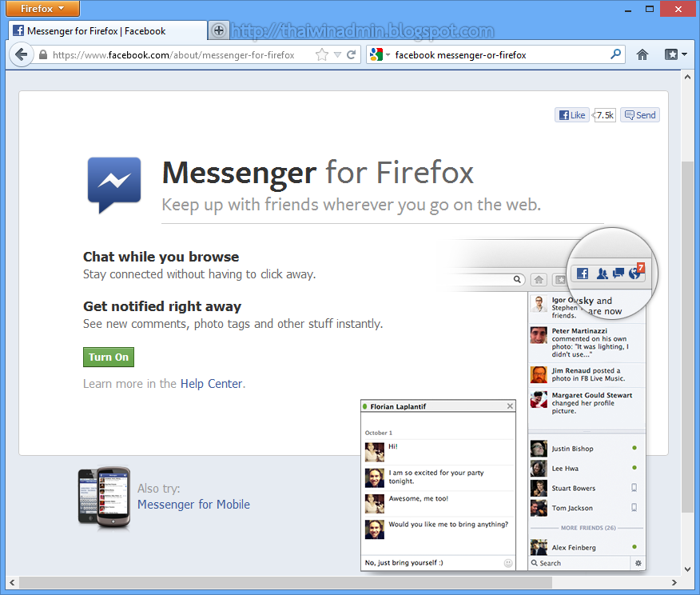The image size is (700, 595).
Task: Select Lee Hwa in friends list
Action: [x=587, y=468]
